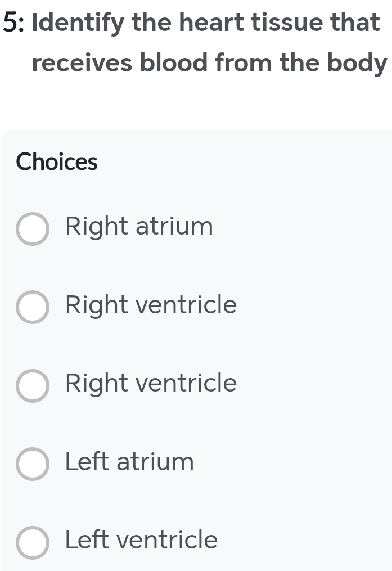Click the duplicate Right ventricle radio circle
Viewport: 392px width, 571px height.
33,386
